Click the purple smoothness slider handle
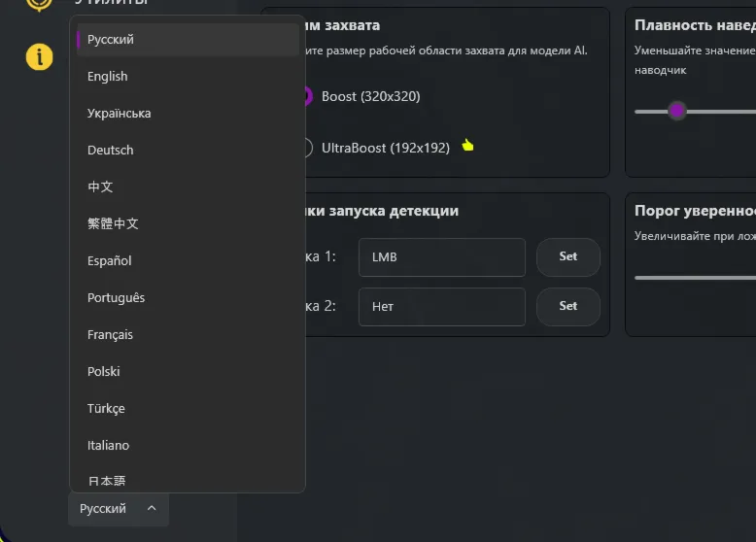This screenshot has width=756, height=542. pos(677,111)
